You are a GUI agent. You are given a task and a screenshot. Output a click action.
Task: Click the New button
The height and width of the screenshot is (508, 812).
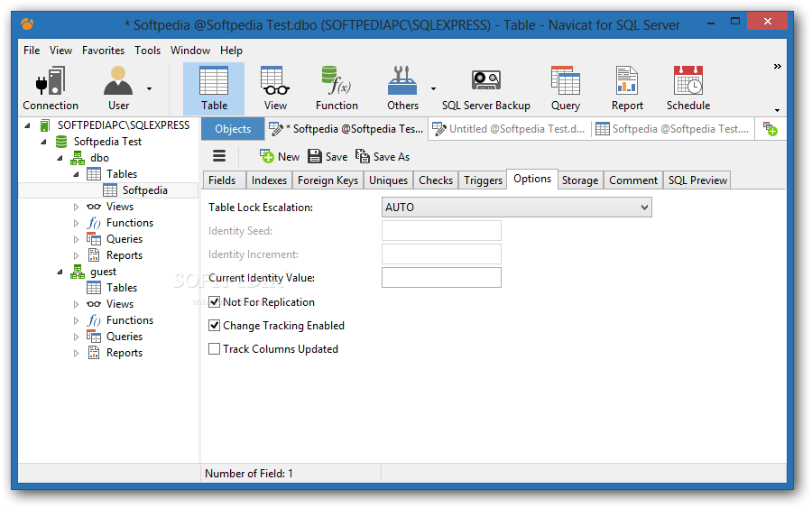(x=280, y=156)
